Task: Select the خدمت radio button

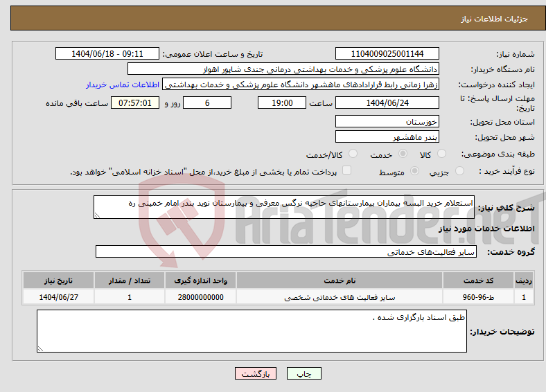Action: pos(403,154)
